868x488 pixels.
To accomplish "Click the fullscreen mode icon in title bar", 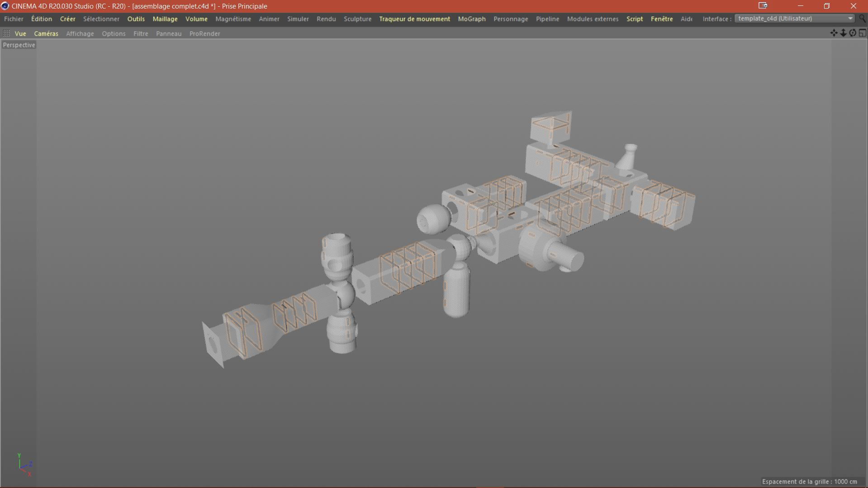I will [763, 6].
